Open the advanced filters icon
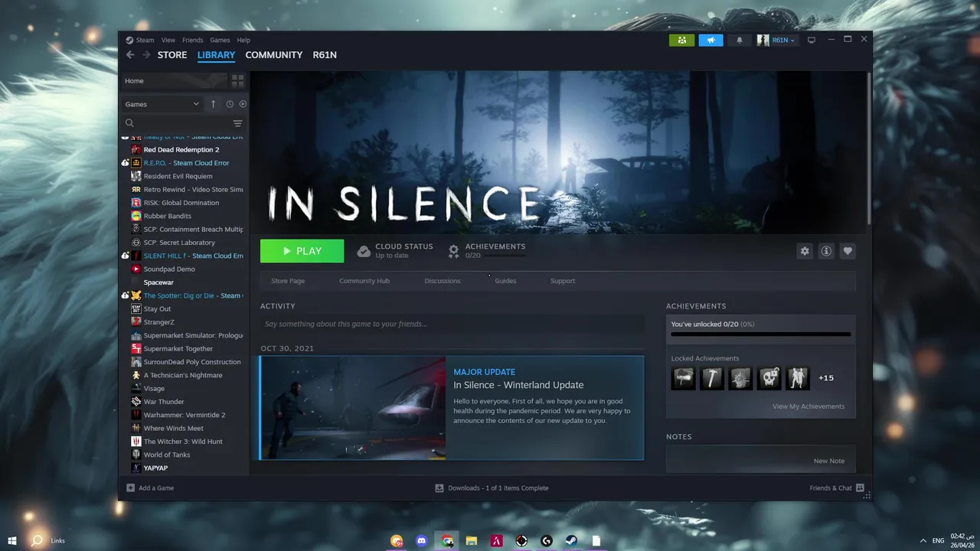The image size is (980, 551). (x=237, y=123)
